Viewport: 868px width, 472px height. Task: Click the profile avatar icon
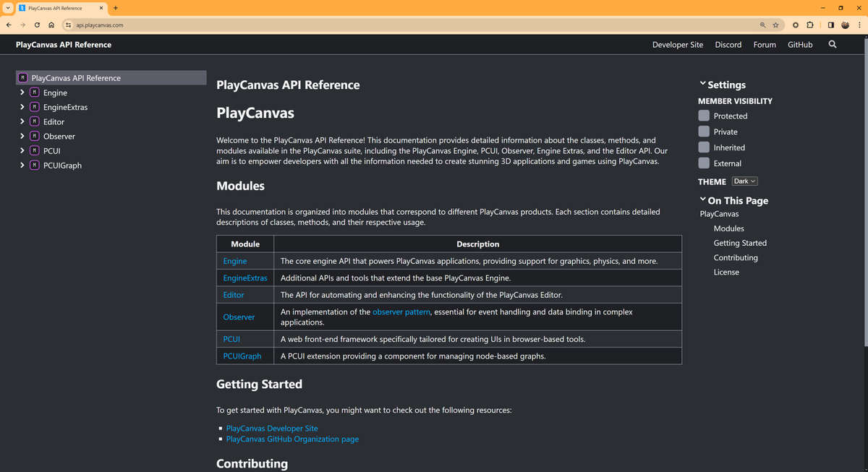(x=845, y=25)
